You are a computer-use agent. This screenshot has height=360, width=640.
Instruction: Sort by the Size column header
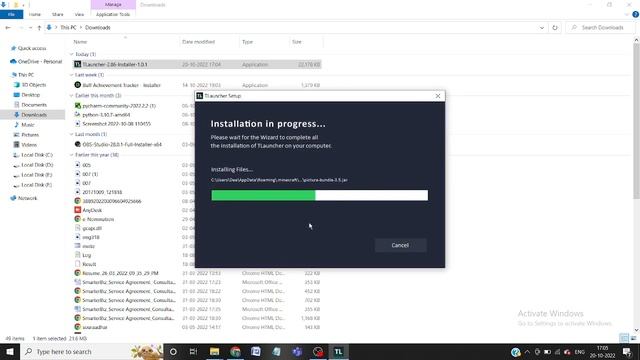306,42
